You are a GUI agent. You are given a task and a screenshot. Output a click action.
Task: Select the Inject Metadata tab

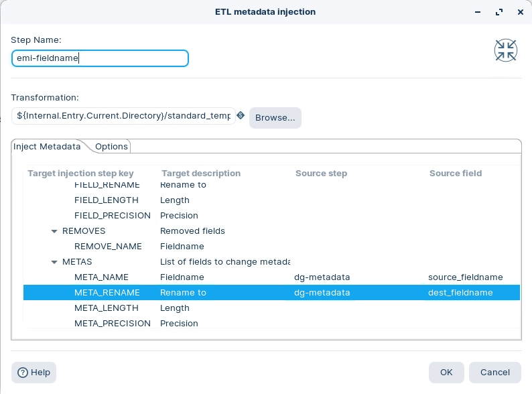(47, 146)
